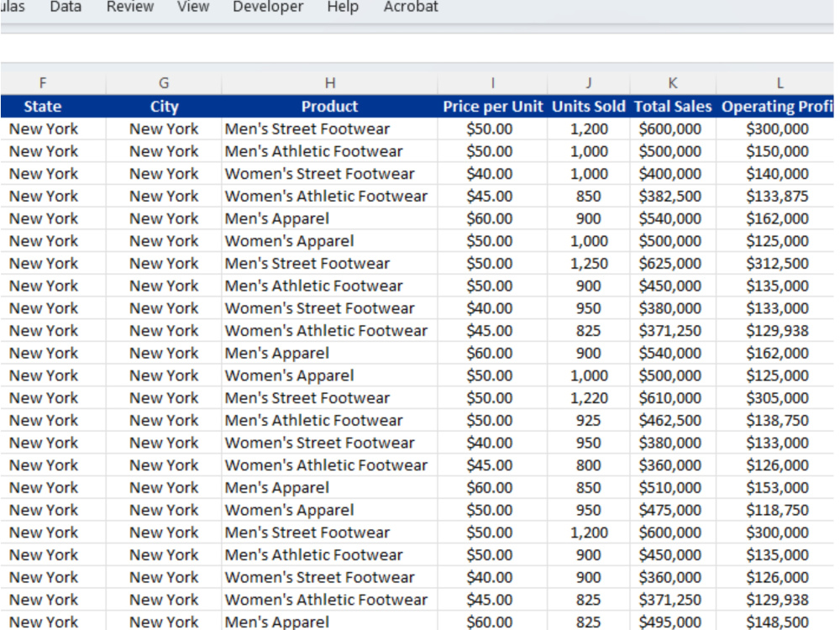Image resolution: width=840 pixels, height=630 pixels.
Task: Select column L header
Action: [775, 83]
